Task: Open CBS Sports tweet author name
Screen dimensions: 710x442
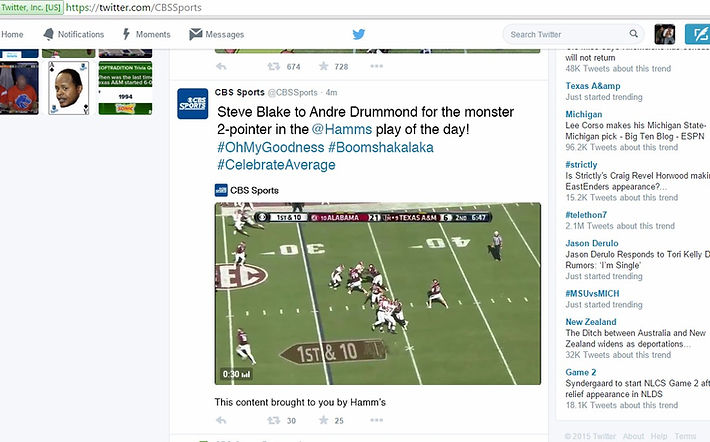Action: [x=240, y=92]
